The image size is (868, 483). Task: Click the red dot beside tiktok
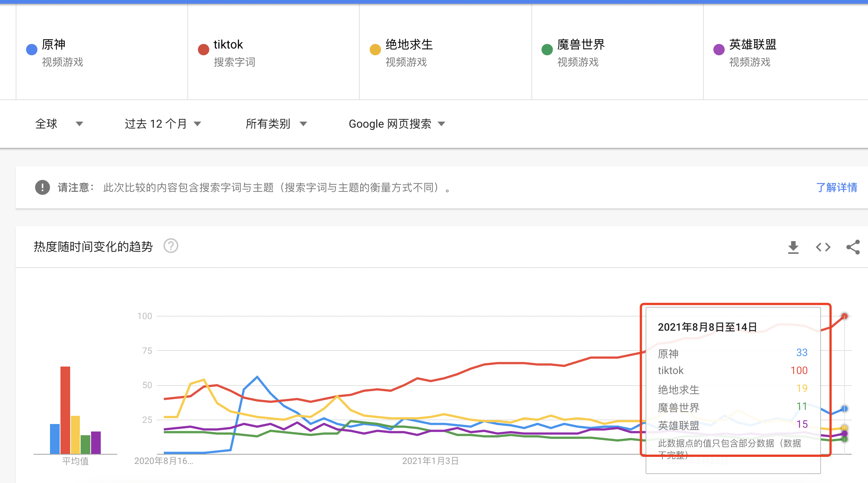tap(203, 50)
